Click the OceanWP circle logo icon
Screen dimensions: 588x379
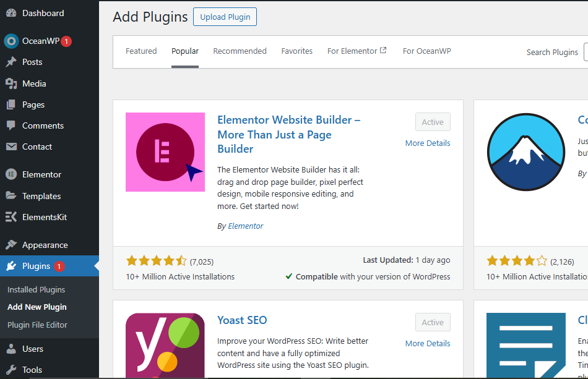click(x=11, y=41)
